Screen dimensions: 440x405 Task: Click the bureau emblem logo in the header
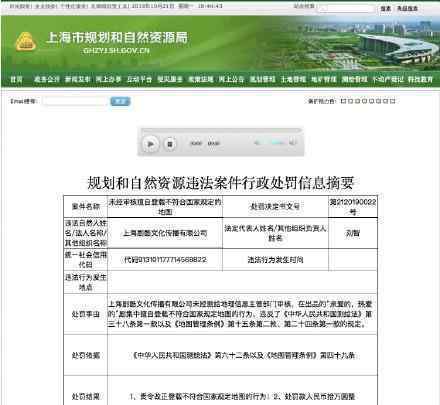[25, 42]
